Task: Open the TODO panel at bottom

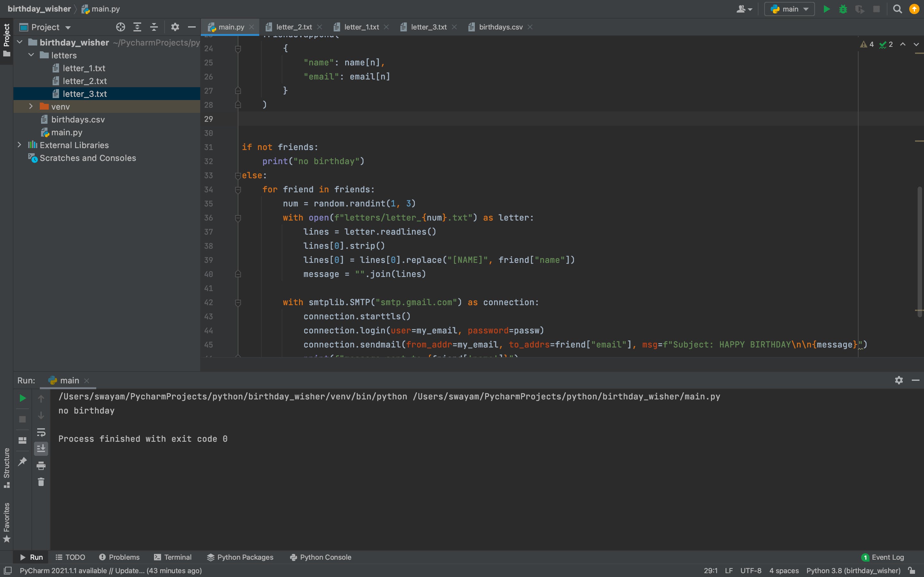Action: (x=75, y=557)
